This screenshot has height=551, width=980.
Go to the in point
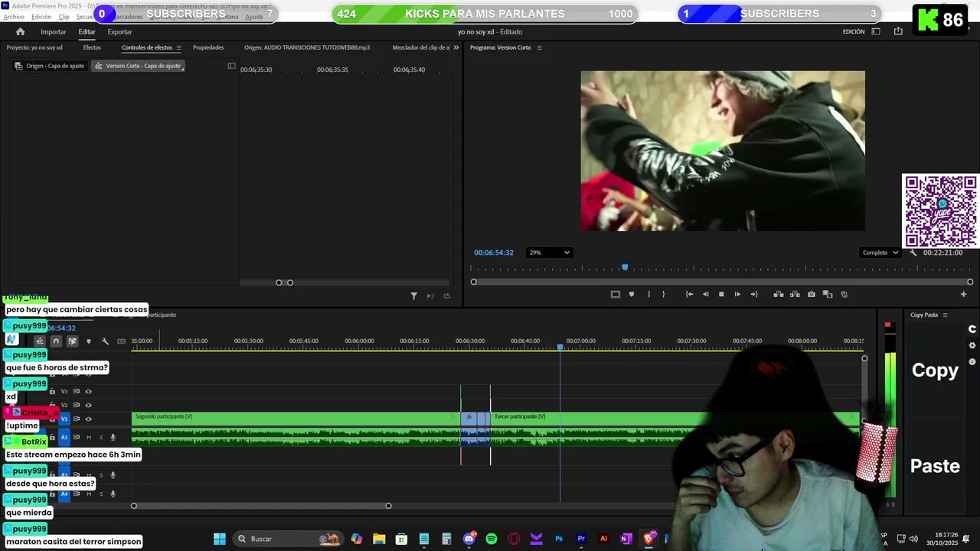tap(689, 294)
